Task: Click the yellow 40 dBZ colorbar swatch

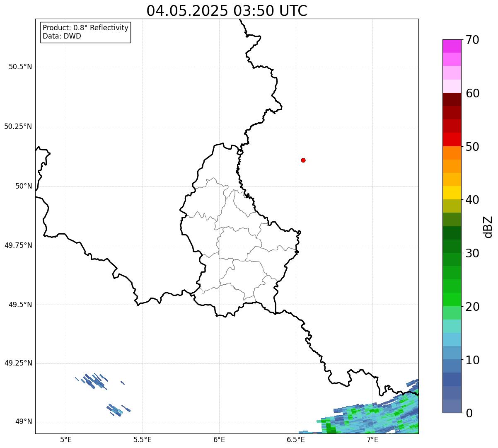Action: click(x=452, y=193)
